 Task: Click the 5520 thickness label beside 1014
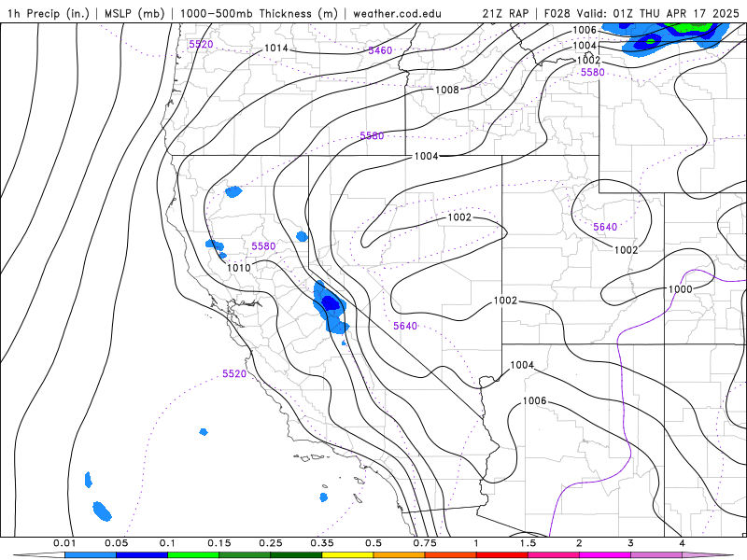(201, 44)
